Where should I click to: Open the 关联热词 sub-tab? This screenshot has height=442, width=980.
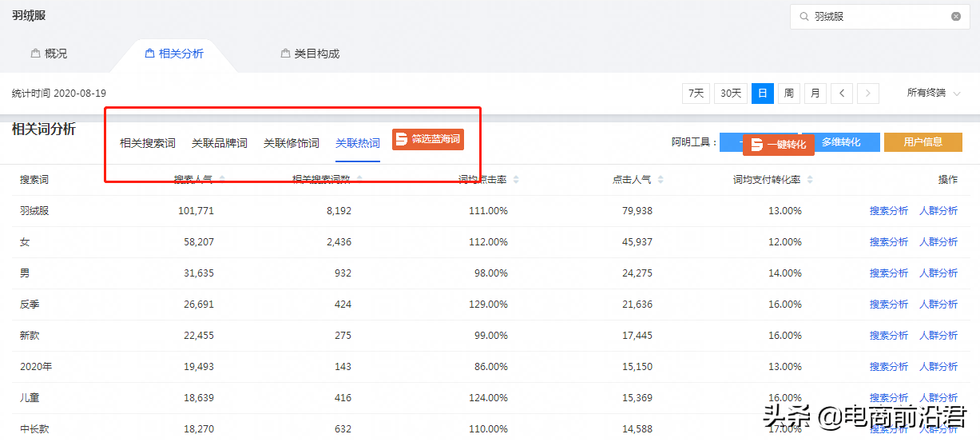pos(358,144)
